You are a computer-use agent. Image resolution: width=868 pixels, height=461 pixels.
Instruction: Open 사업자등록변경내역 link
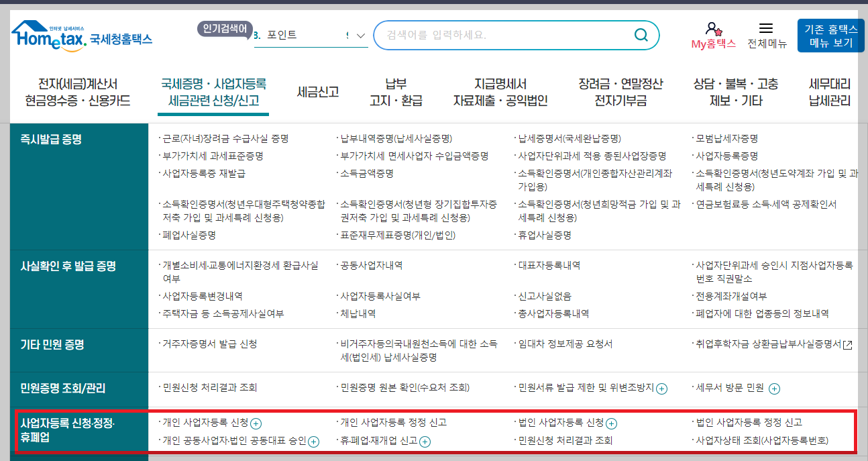tap(202, 296)
